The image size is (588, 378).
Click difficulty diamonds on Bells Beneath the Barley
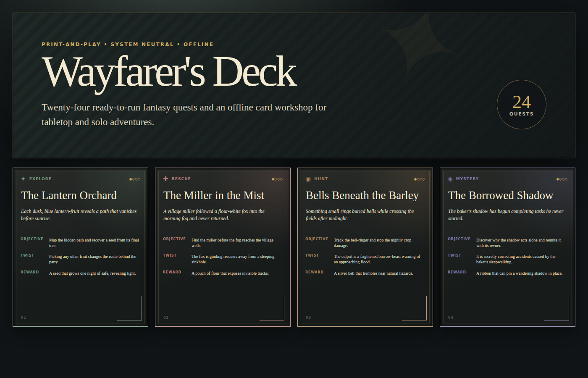[420, 179]
